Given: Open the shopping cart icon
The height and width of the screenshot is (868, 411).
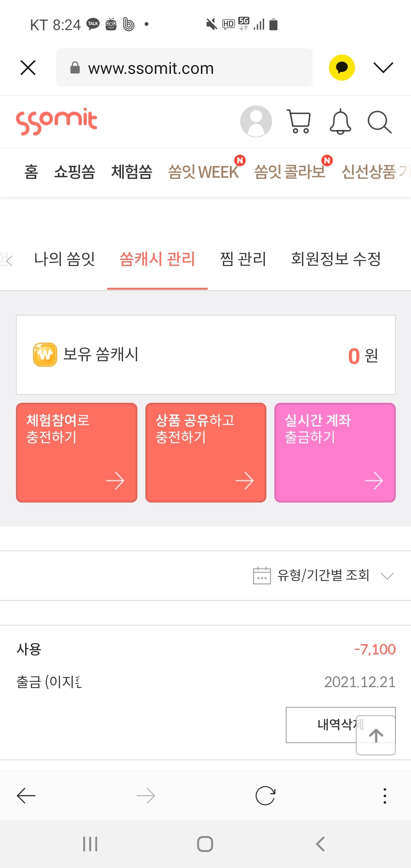Looking at the screenshot, I should [x=299, y=122].
